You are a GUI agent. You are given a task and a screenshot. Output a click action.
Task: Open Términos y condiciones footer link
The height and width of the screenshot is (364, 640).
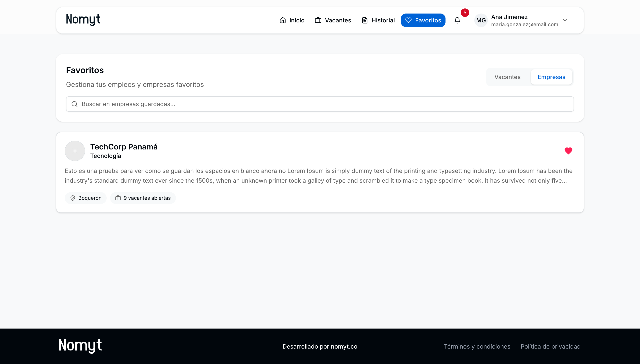(x=477, y=346)
